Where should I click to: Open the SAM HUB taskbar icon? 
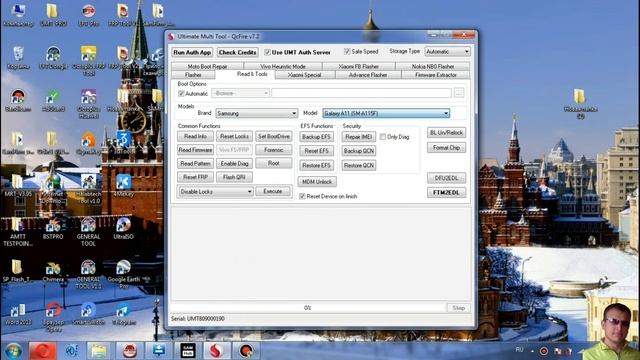pyautogui.click(x=188, y=351)
